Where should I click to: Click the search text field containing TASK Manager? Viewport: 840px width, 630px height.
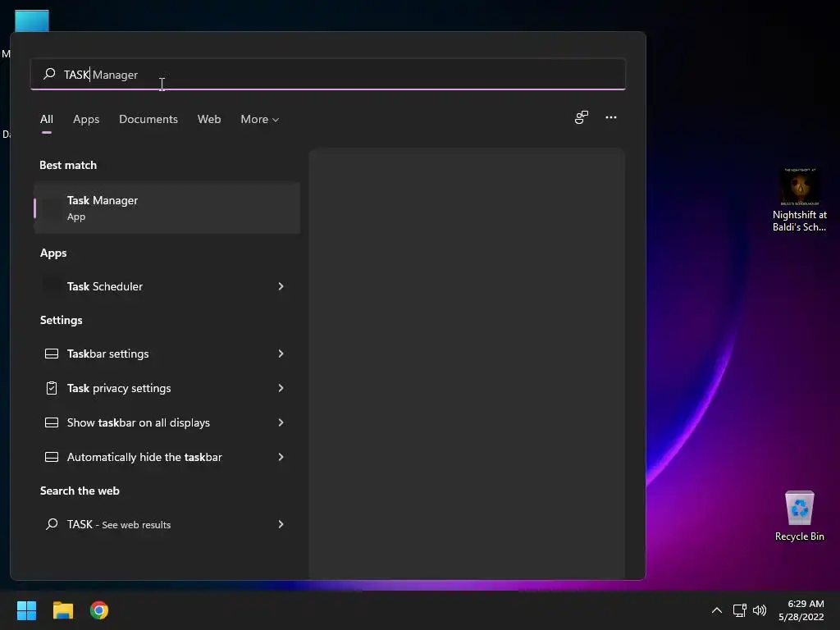[x=328, y=74]
